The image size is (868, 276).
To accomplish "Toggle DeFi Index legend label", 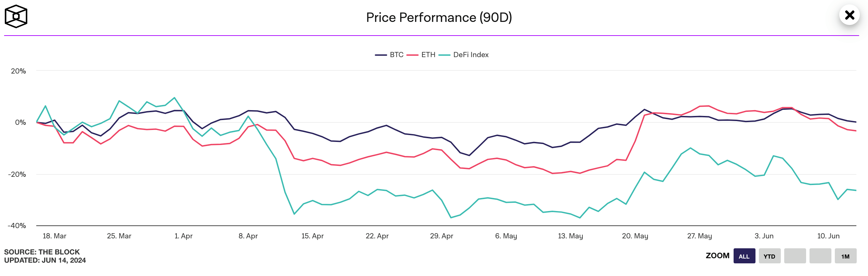I will pyautogui.click(x=471, y=55).
